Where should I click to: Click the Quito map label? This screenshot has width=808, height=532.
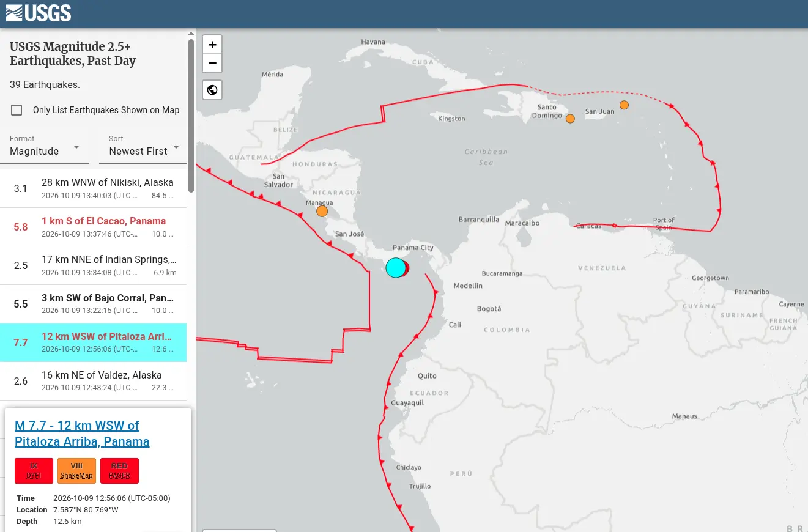(x=427, y=376)
